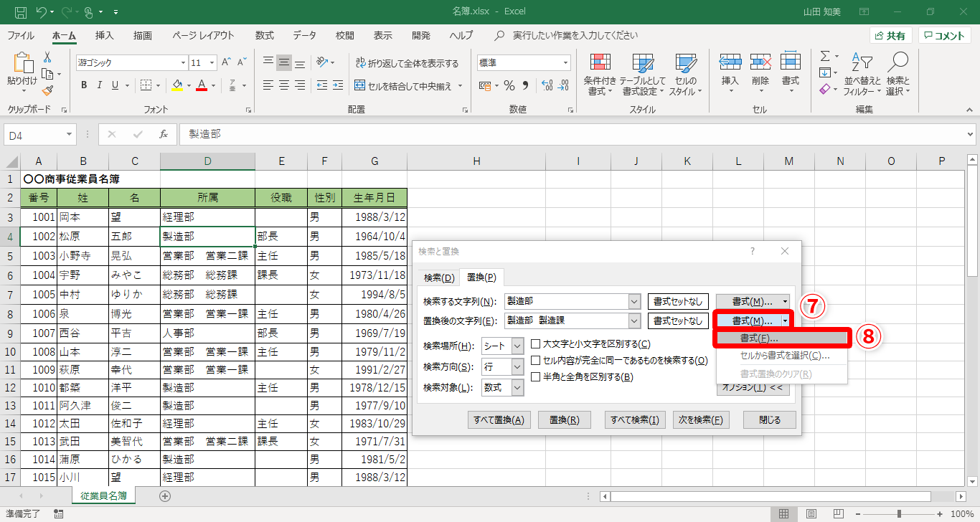Image resolution: width=980 pixels, height=522 pixels.
Task: Click the Font Color A icon
Action: click(202, 85)
